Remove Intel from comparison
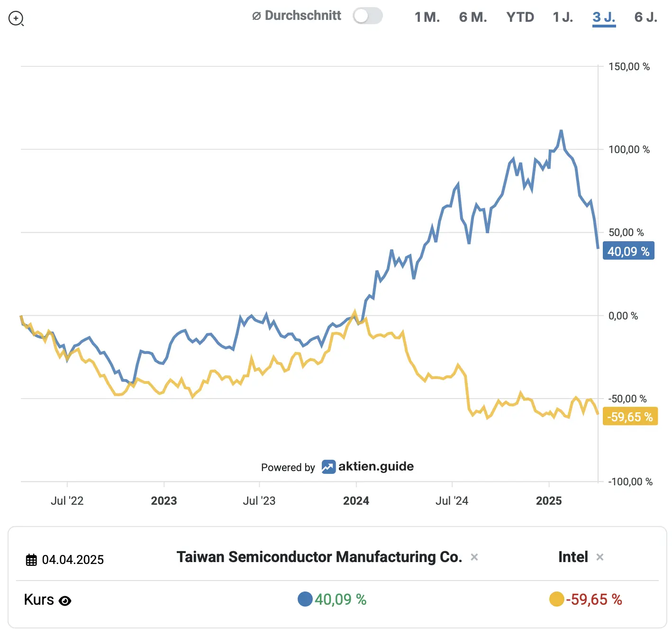The width and height of the screenshot is (672, 636). [599, 557]
